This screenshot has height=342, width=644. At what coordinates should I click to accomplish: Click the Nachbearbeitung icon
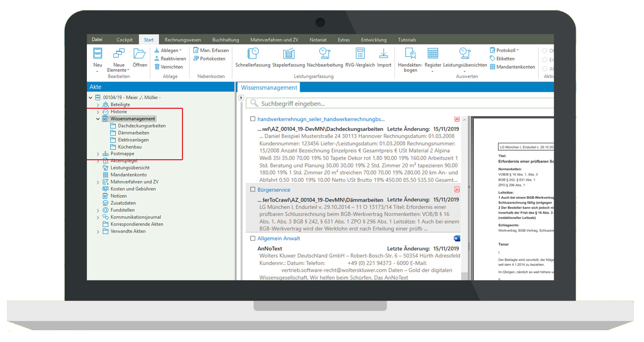pyautogui.click(x=325, y=54)
